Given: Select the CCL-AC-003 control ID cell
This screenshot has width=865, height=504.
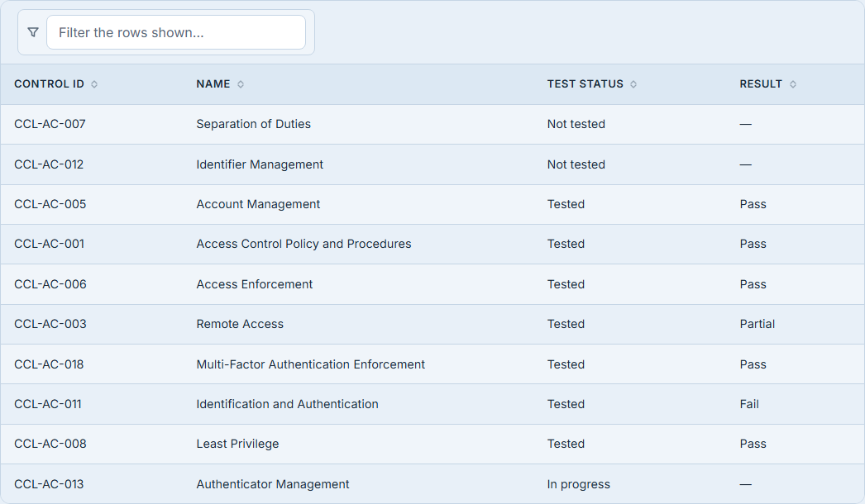Looking at the screenshot, I should coord(50,324).
